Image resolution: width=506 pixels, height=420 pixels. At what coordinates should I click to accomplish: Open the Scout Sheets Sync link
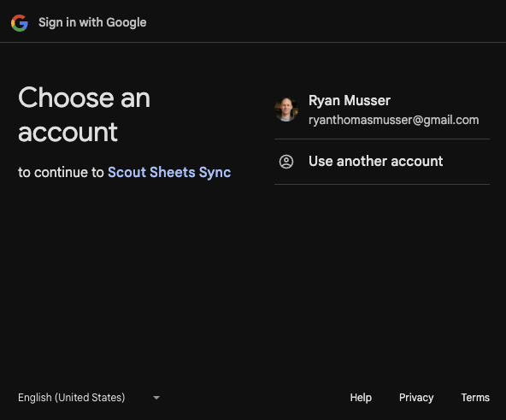pos(169,172)
